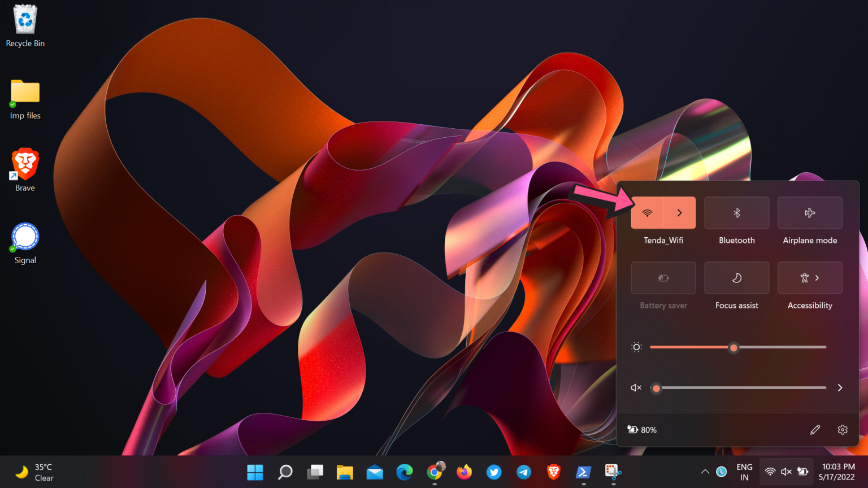Open the Mail app from the taskbar
Image resolution: width=868 pixels, height=488 pixels.
pos(375,472)
